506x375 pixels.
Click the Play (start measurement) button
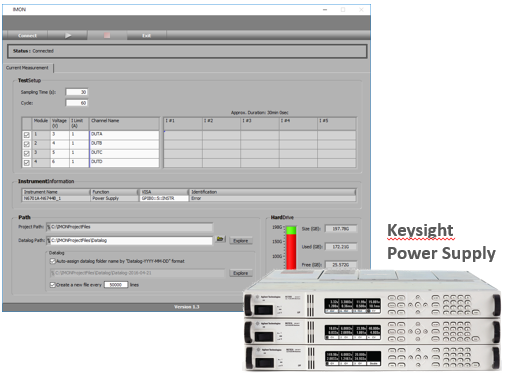click(x=68, y=35)
